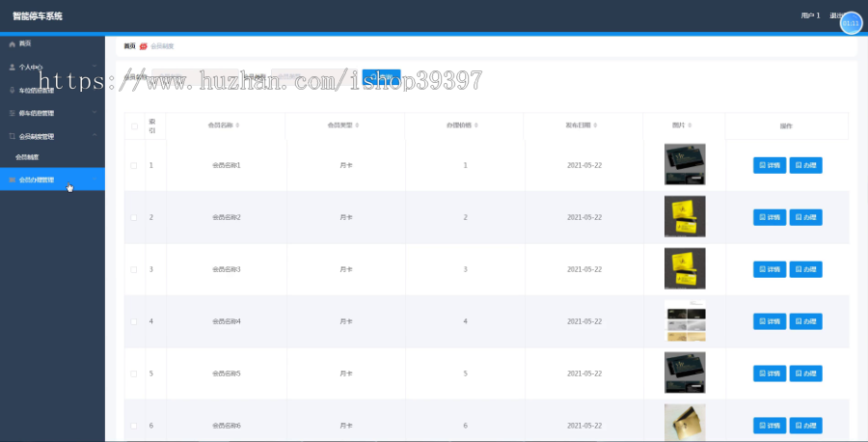Tick the select-all checkbox in table header
This screenshot has width=868, height=442.
pos(134,126)
